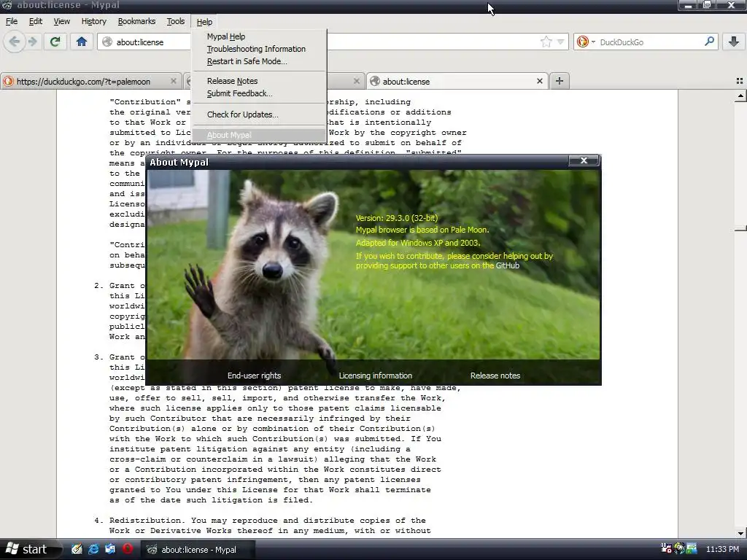Image resolution: width=747 pixels, height=560 pixels.
Task: Follow the GitHub link in About Mypal
Action: point(508,265)
